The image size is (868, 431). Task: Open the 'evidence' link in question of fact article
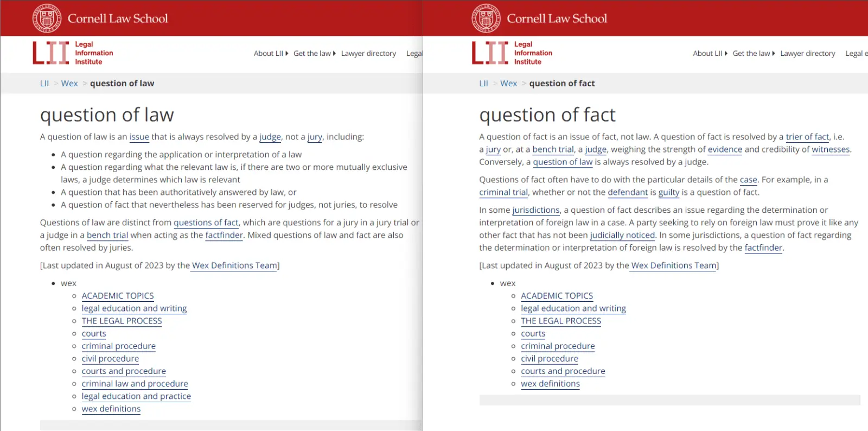point(725,149)
